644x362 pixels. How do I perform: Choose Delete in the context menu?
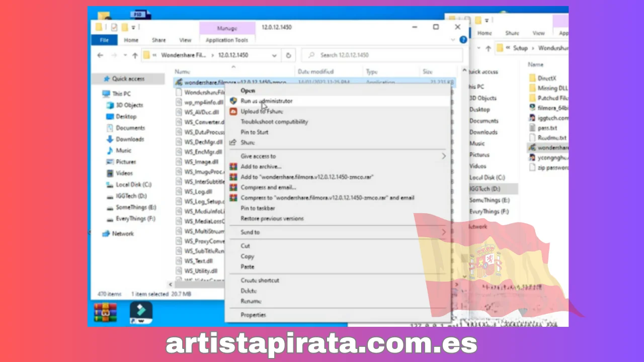point(249,291)
